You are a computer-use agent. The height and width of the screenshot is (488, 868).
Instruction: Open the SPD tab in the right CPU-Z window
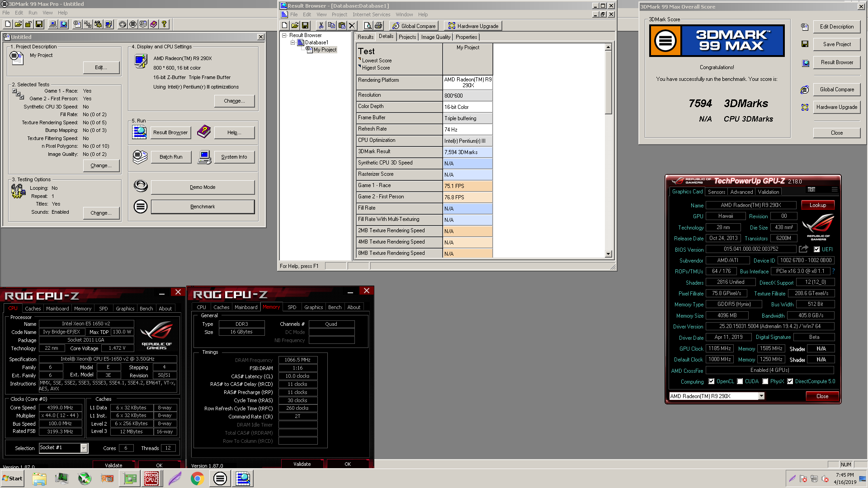coord(292,307)
